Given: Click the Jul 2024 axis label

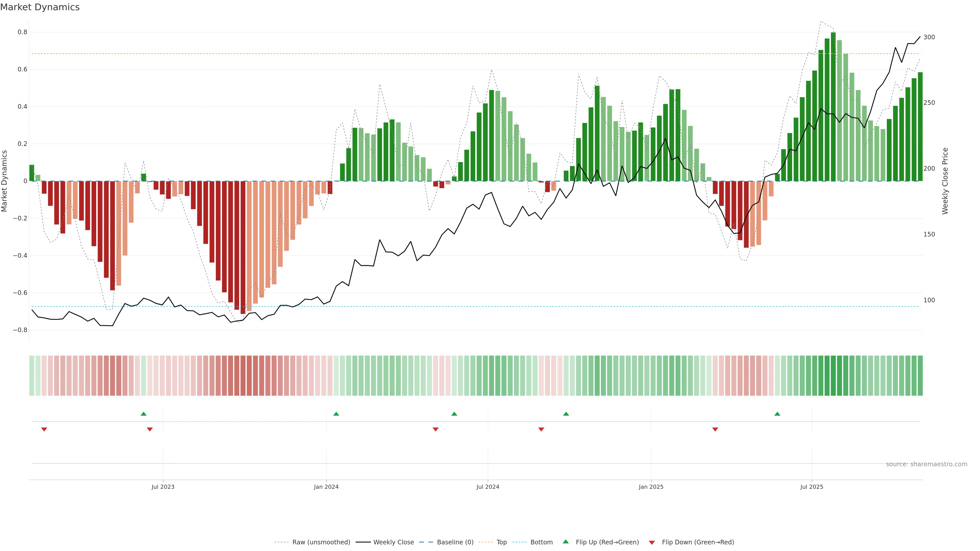Looking at the screenshot, I should coord(488,487).
